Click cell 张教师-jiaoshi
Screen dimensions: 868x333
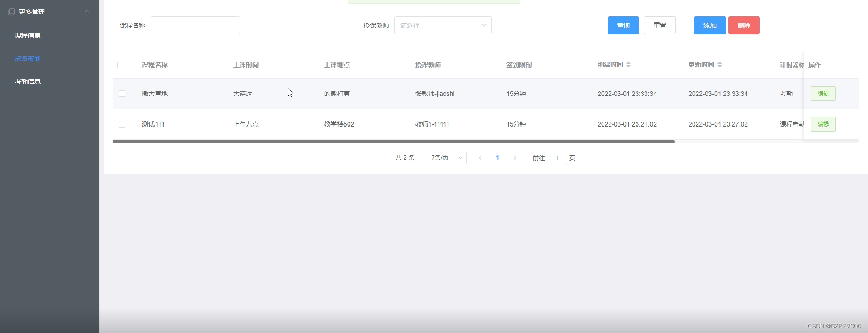[435, 94]
